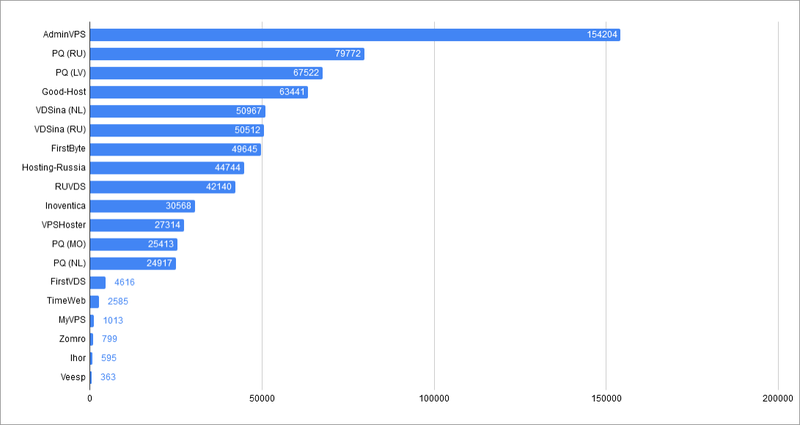
Task: Select the FirstByte label
Action: [x=68, y=149]
